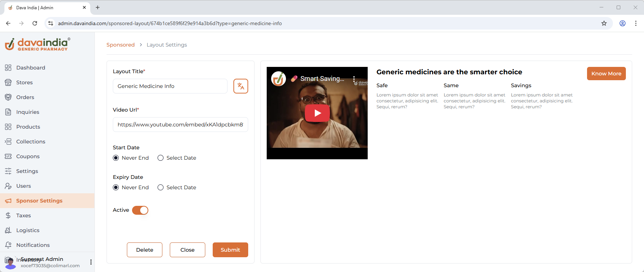
Task: Open the Chrome three-dot menu
Action: 635,23
